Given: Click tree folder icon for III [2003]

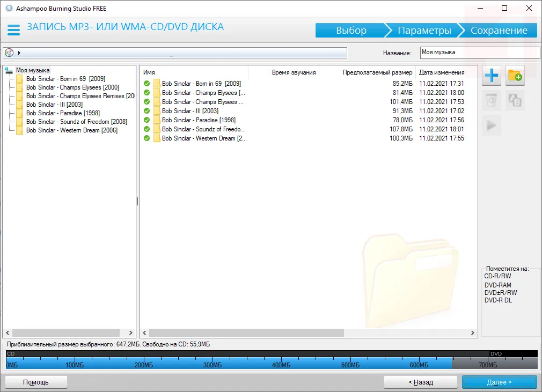Looking at the screenshot, I should click(20, 105).
